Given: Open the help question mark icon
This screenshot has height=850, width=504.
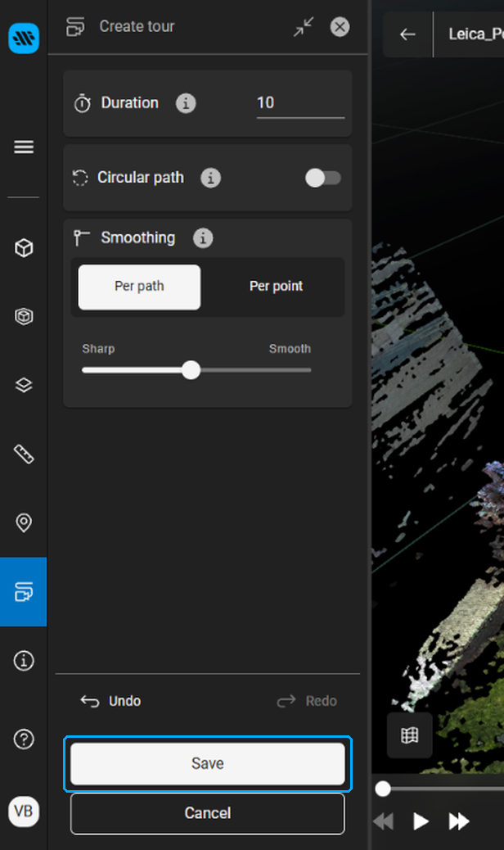Looking at the screenshot, I should tap(24, 739).
